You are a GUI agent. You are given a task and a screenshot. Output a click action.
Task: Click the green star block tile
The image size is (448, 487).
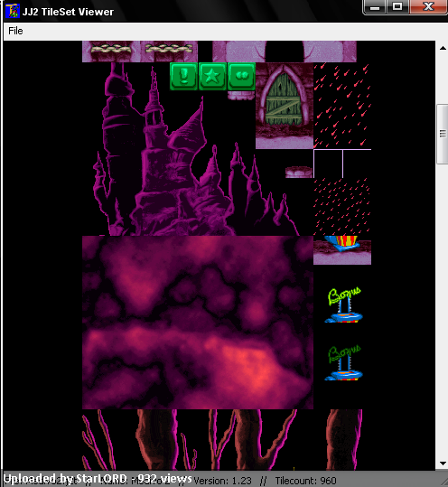coord(212,77)
